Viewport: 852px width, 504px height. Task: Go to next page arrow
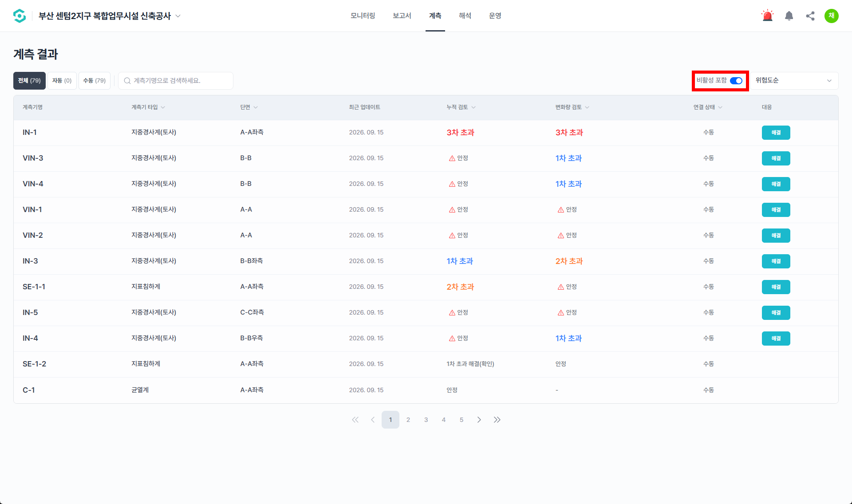click(479, 420)
